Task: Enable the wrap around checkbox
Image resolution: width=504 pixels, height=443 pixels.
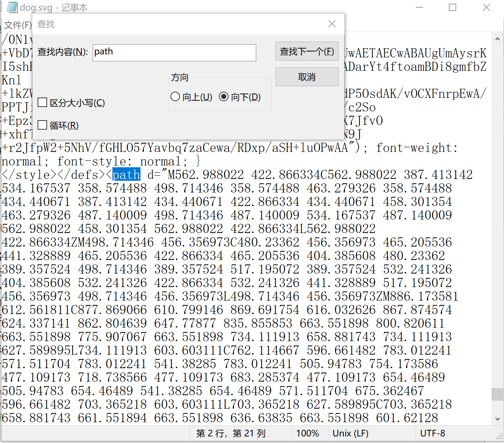Action: pyautogui.click(x=42, y=125)
